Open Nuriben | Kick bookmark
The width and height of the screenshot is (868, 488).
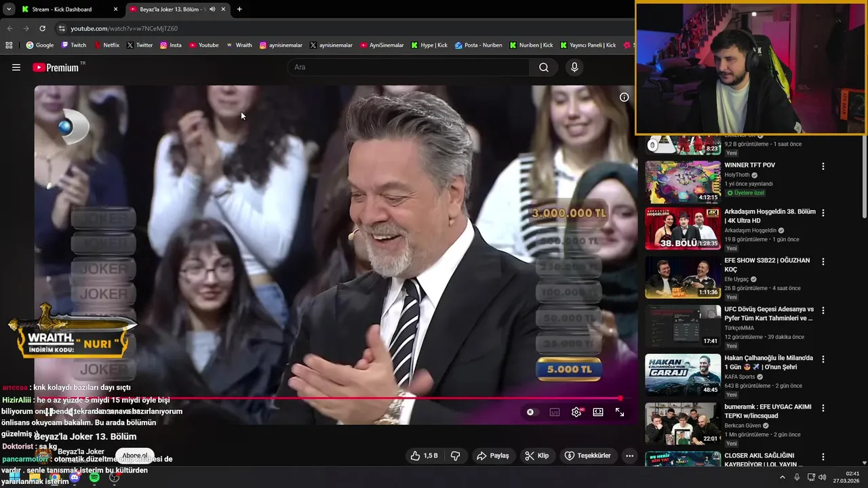(x=531, y=45)
